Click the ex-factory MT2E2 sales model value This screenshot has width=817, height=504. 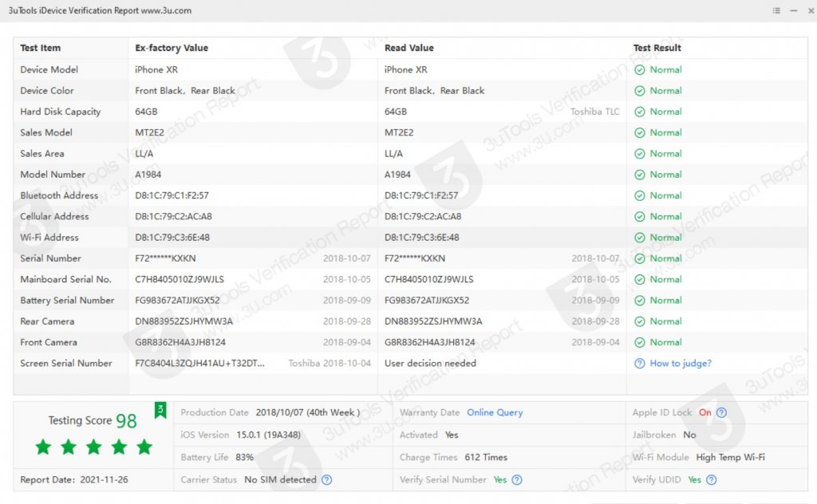coord(149,132)
